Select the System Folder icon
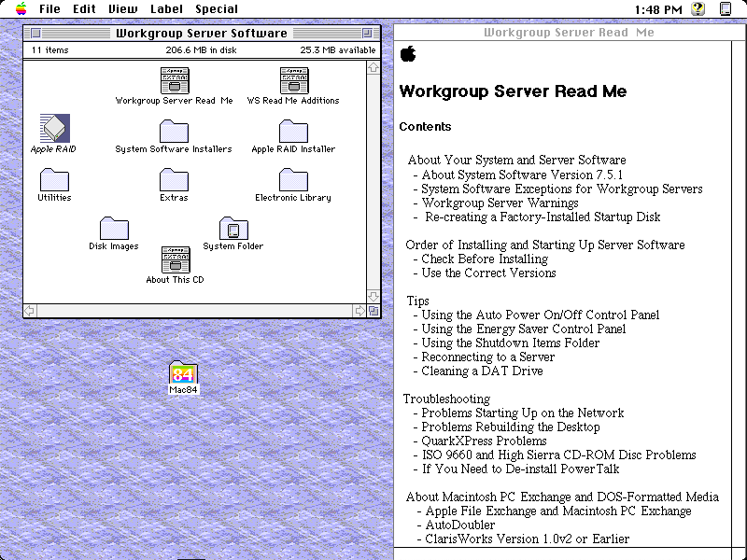747x560 pixels. point(233,228)
